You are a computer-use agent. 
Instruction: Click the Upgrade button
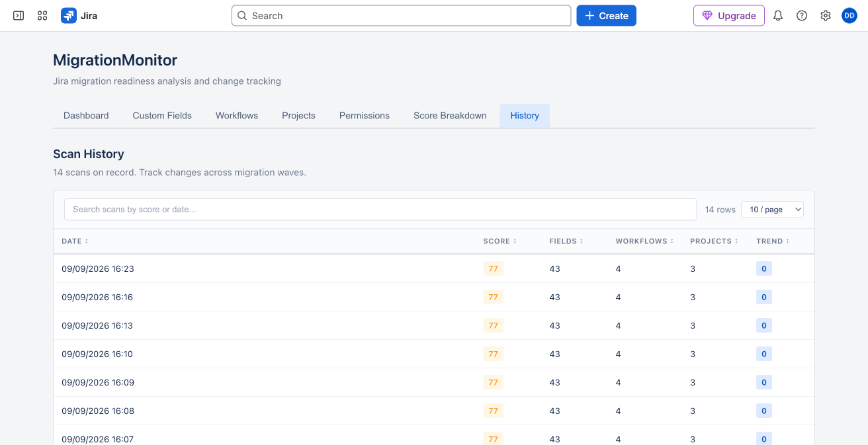tap(729, 16)
